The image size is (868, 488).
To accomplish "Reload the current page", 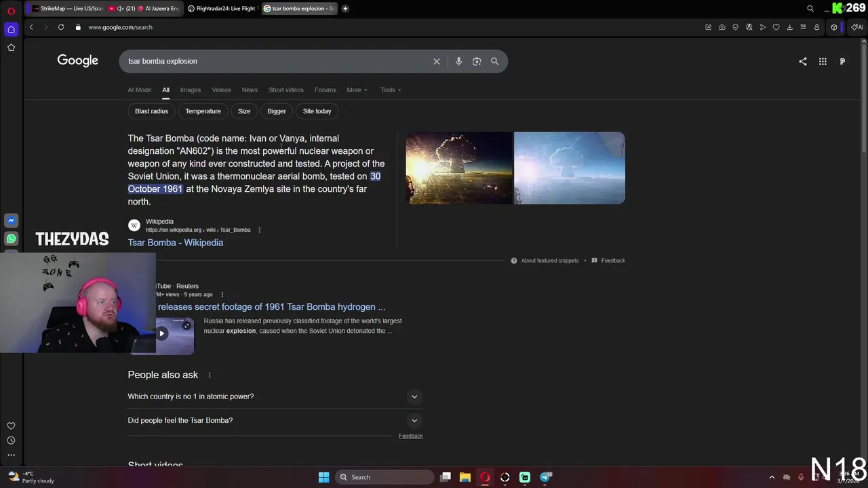I will pos(61,27).
